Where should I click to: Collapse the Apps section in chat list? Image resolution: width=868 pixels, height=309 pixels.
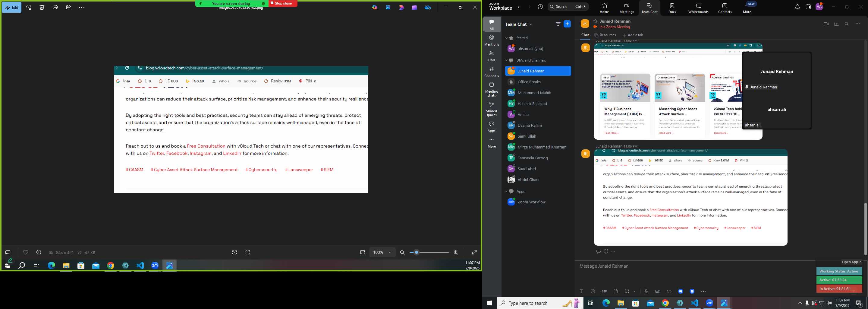506,191
